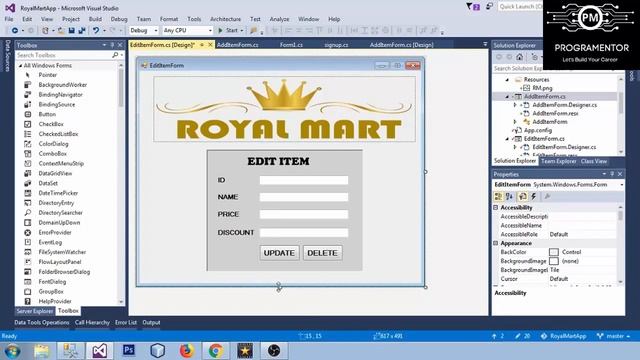Click the DISCOUNT text box on form

(304, 233)
